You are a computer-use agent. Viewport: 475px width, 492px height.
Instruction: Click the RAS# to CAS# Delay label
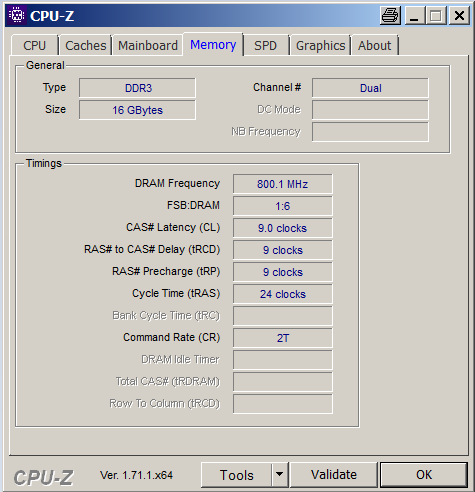pos(152,249)
